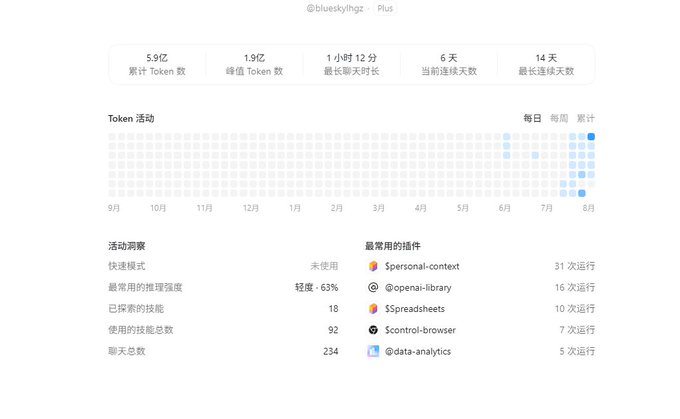Click the @blueskylhgz username

(x=335, y=8)
